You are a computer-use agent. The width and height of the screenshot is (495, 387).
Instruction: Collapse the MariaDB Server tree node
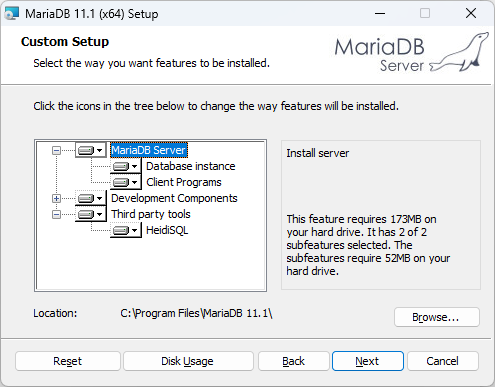click(x=56, y=150)
